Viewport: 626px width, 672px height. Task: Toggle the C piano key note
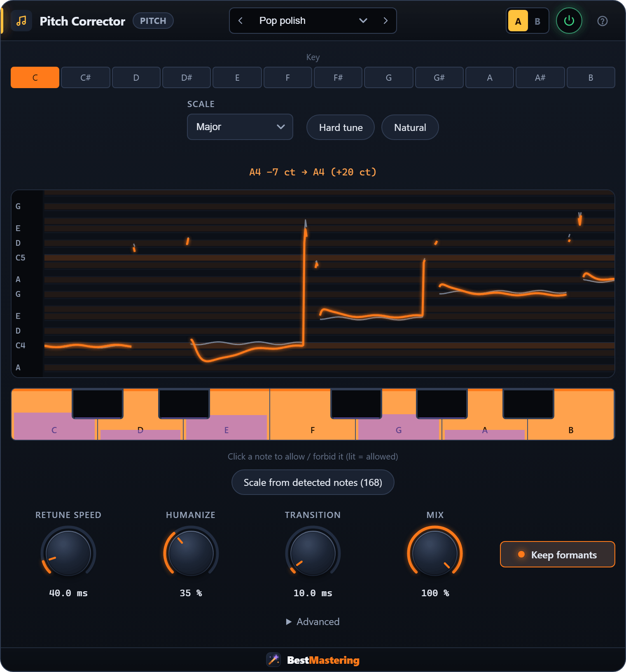54,430
